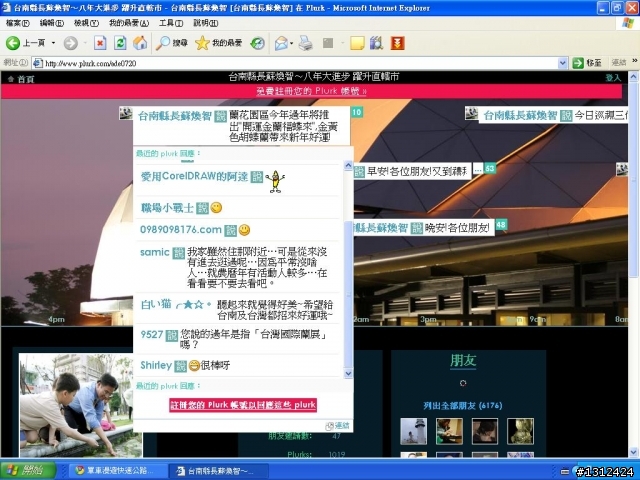640x480 pixels.
Task: Click the dancing banana emoticon
Action: point(275,181)
